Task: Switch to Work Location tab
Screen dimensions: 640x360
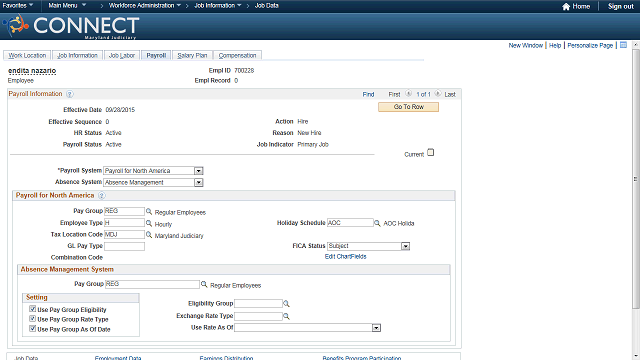Action: tap(27, 56)
